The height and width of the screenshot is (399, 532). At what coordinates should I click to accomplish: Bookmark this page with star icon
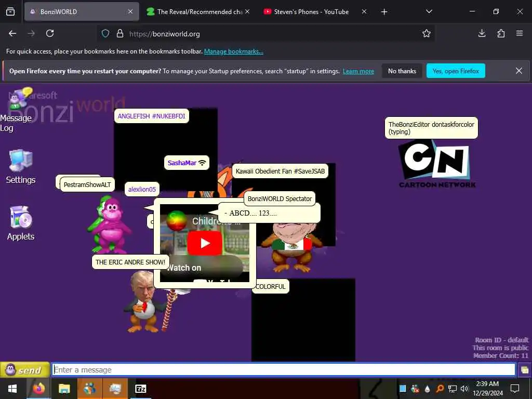(426, 33)
